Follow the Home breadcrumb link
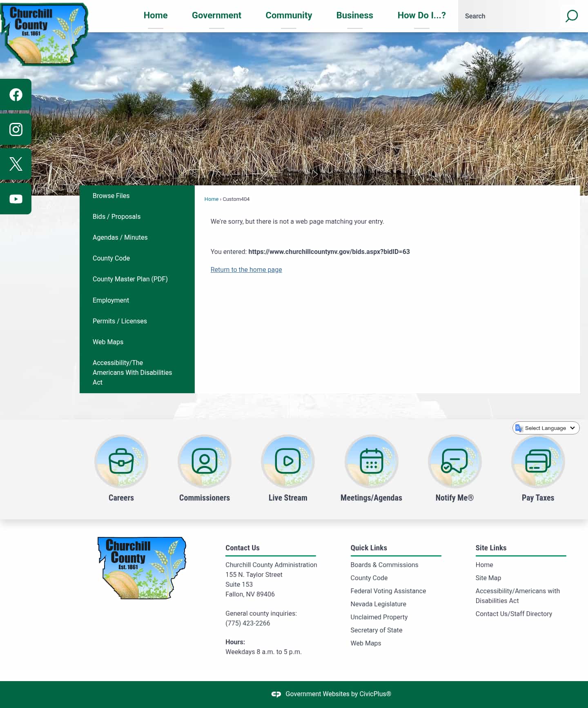Screen dimensions: 588x708 point(211,199)
